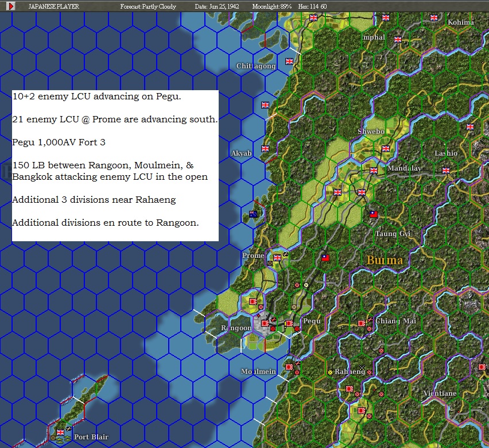Click the British flag under Lashio

pyautogui.click(x=446, y=171)
